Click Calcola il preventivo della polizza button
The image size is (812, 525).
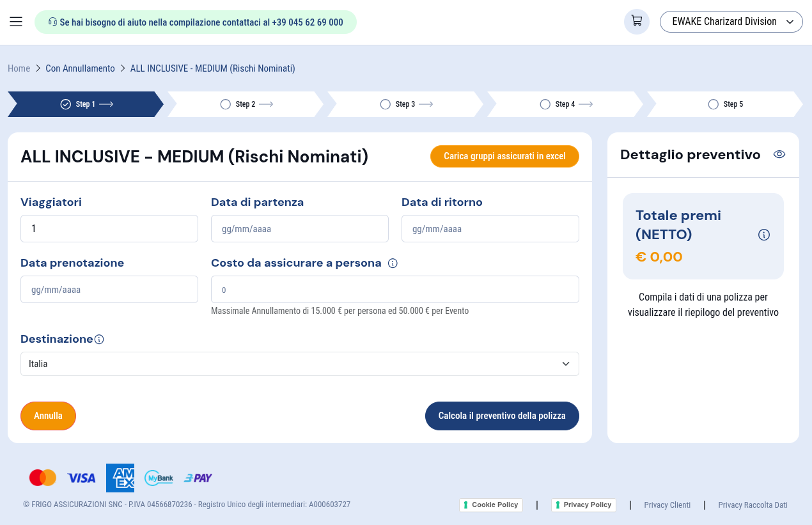coord(502,416)
